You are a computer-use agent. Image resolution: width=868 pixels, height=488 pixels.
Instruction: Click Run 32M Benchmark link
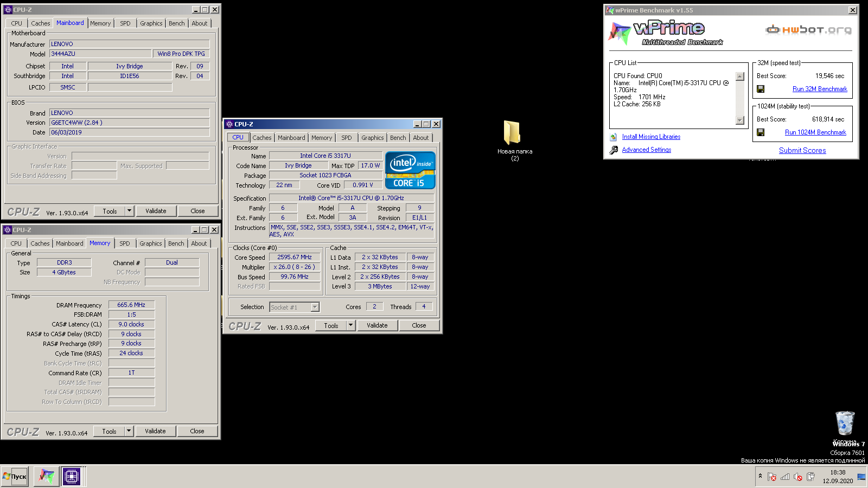820,89
